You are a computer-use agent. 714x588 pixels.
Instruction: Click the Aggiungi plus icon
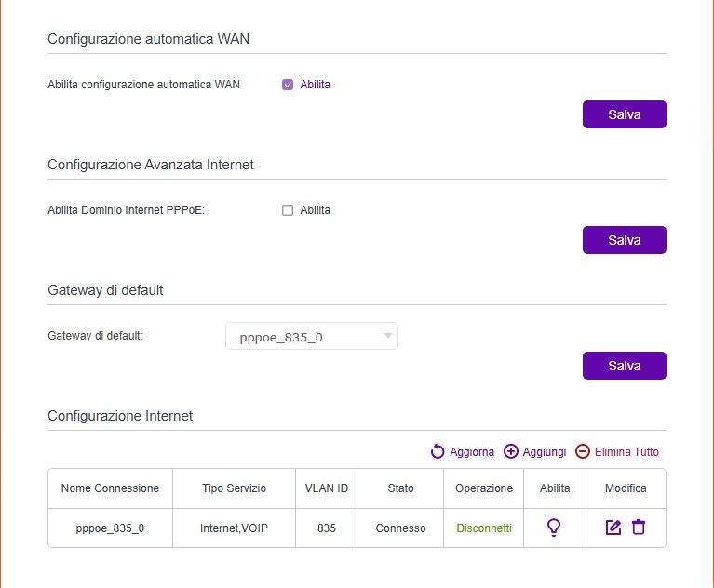(510, 451)
